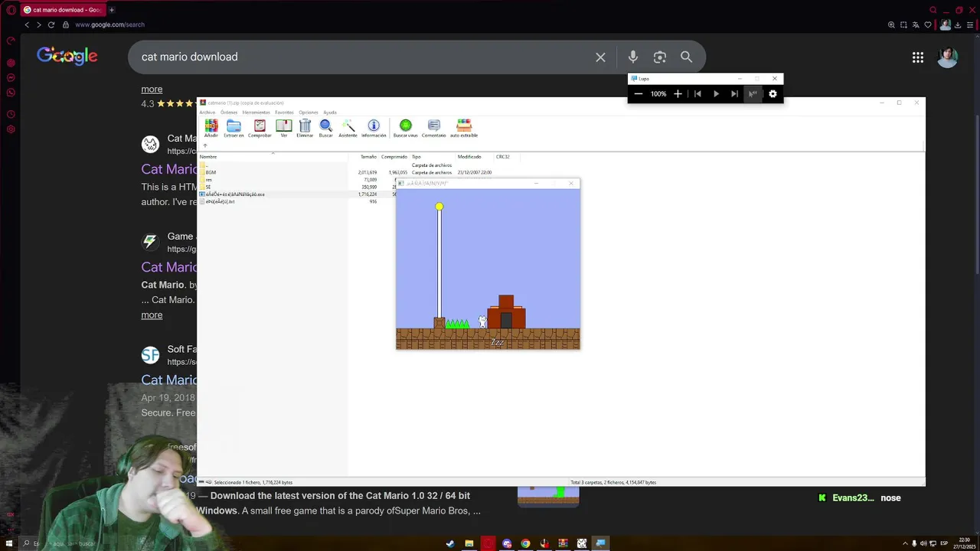Click the Añadir icon in WinRAR toolbar
980x551 pixels.
tap(211, 128)
